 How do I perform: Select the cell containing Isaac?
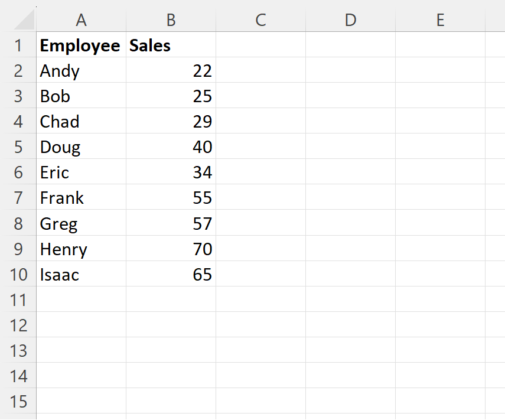(x=81, y=275)
